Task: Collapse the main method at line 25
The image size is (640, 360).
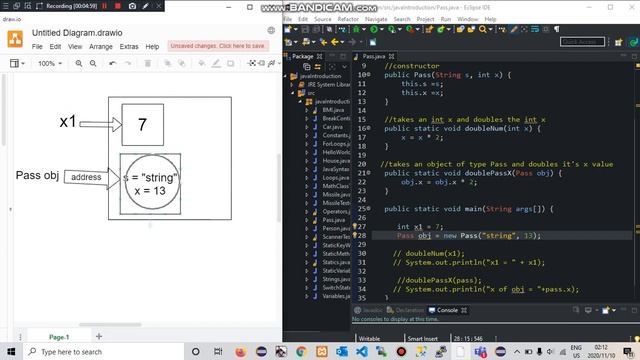Action: coord(369,209)
